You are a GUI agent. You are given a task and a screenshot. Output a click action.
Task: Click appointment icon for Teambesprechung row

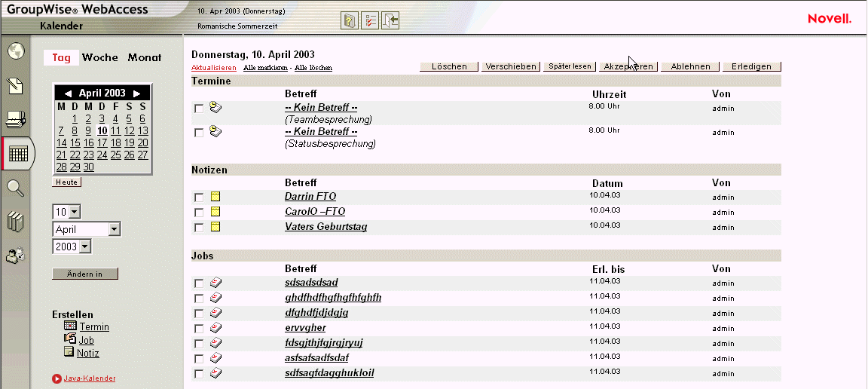[x=216, y=108]
